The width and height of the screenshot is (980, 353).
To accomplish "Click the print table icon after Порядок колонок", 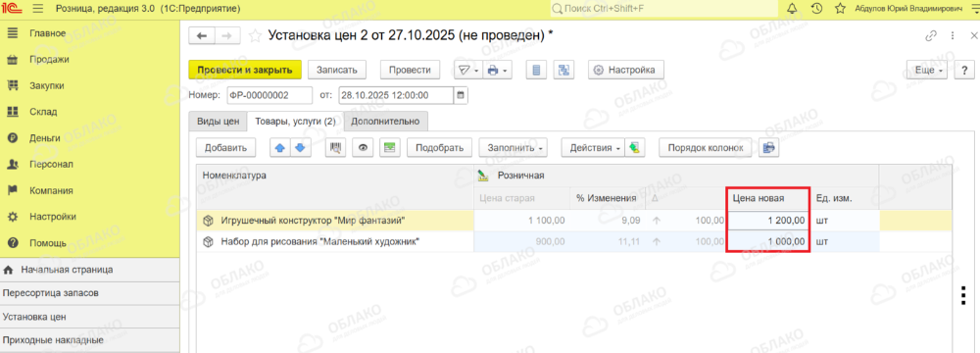I will (x=769, y=148).
